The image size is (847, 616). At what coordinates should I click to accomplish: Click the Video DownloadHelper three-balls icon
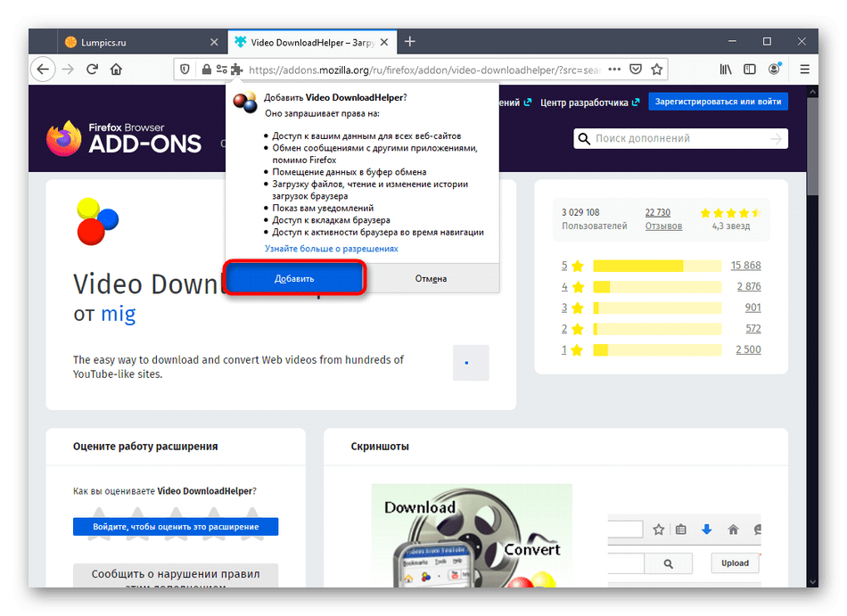point(98,221)
